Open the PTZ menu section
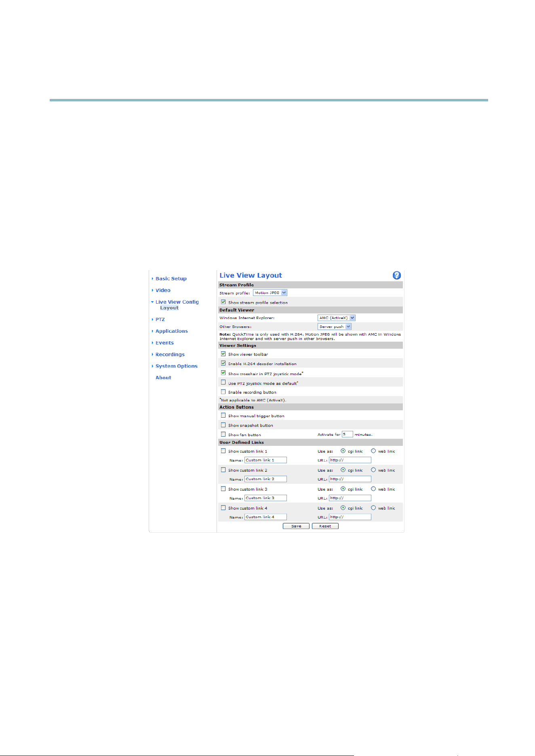 (x=160, y=319)
